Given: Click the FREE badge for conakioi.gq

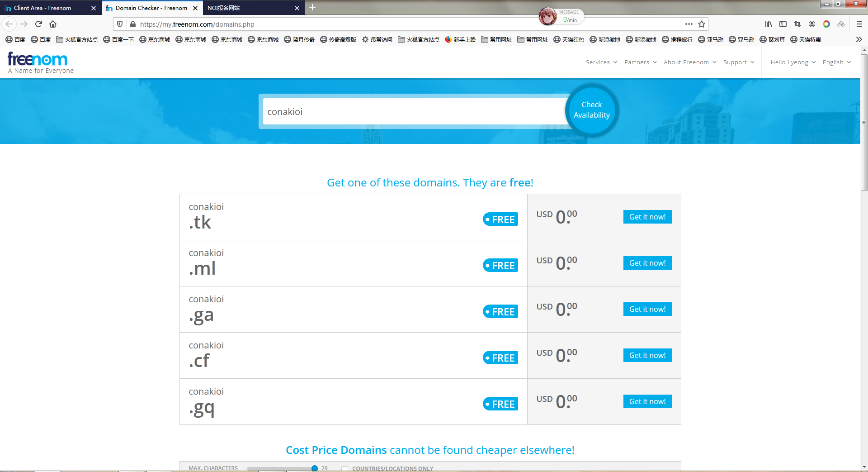Looking at the screenshot, I should 500,404.
